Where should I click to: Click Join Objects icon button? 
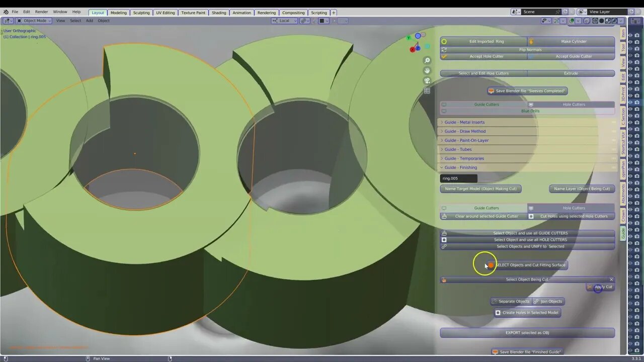point(548,301)
